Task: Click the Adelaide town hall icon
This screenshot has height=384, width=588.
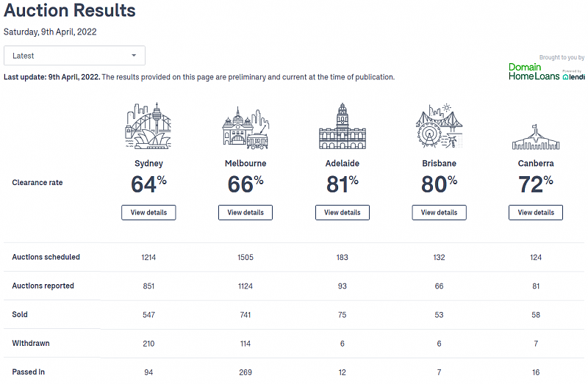Action: (342, 126)
